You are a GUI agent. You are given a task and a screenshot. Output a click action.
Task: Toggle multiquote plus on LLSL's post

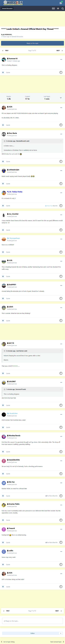point(3,277)
